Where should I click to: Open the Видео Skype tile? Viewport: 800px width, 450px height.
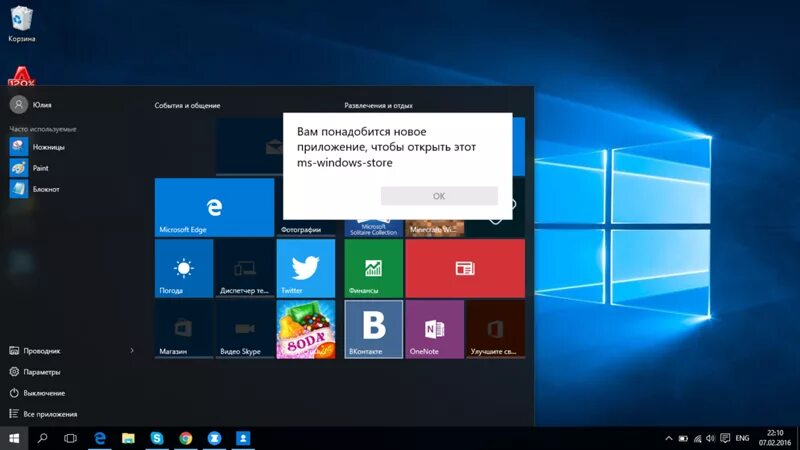pos(245,329)
